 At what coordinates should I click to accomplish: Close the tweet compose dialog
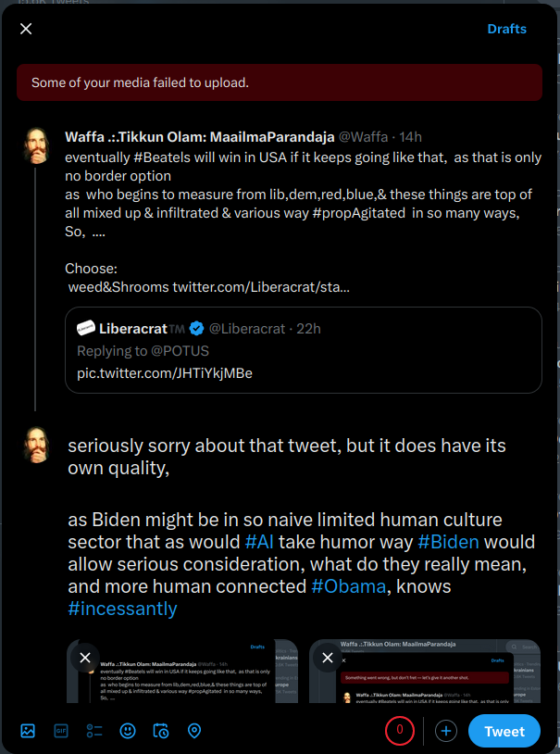coord(26,29)
